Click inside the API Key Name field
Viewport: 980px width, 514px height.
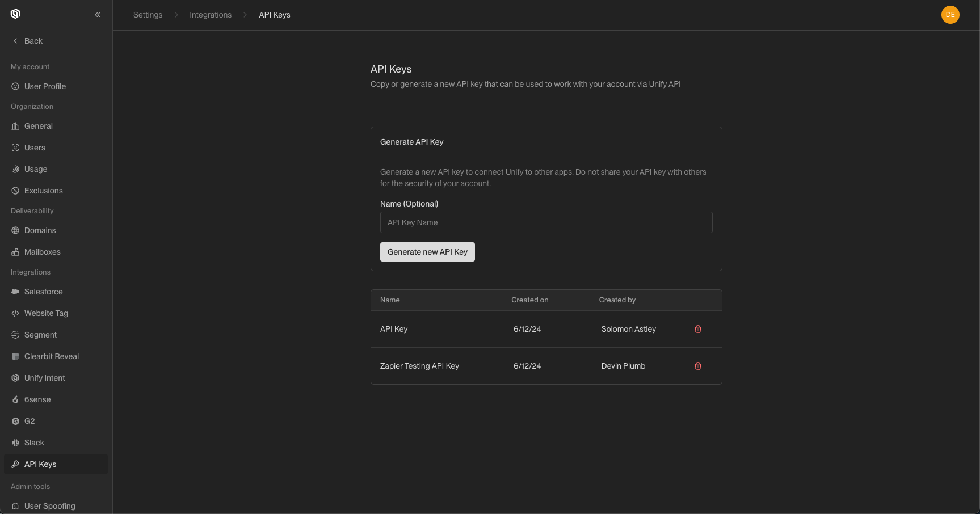[x=546, y=222]
